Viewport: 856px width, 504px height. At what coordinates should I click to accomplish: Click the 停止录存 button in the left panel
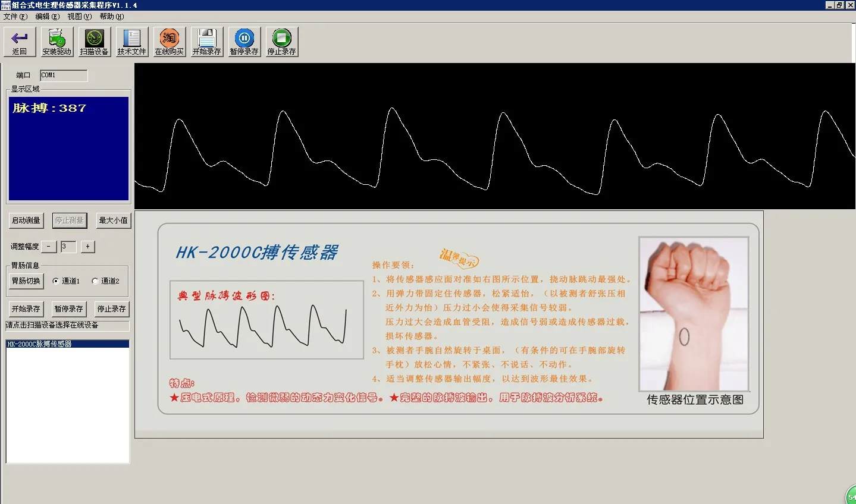pos(112,309)
